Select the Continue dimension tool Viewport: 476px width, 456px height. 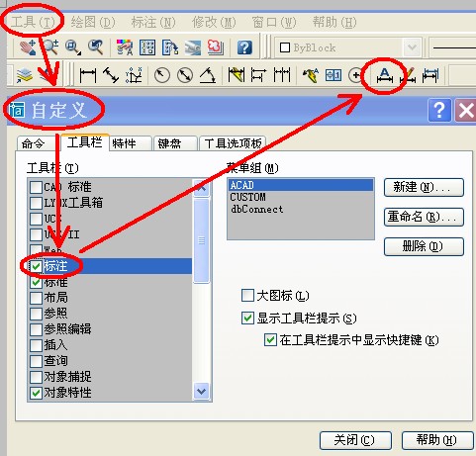[x=282, y=75]
